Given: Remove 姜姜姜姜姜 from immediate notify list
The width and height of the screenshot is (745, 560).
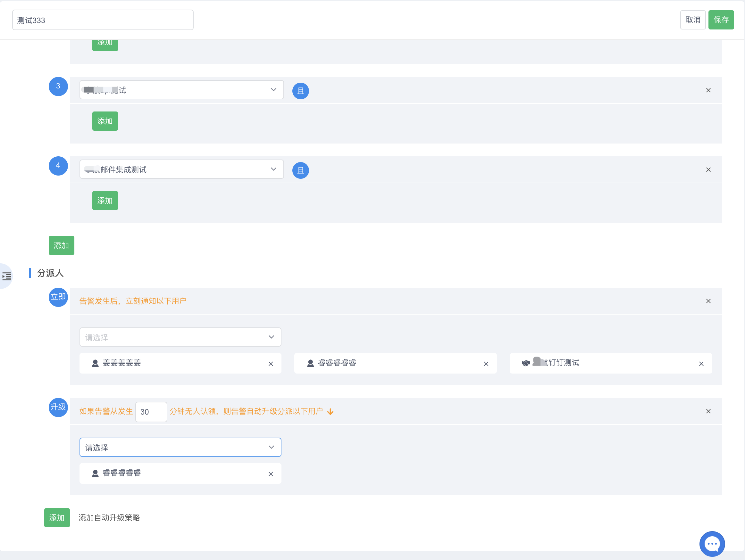Looking at the screenshot, I should click(x=271, y=364).
